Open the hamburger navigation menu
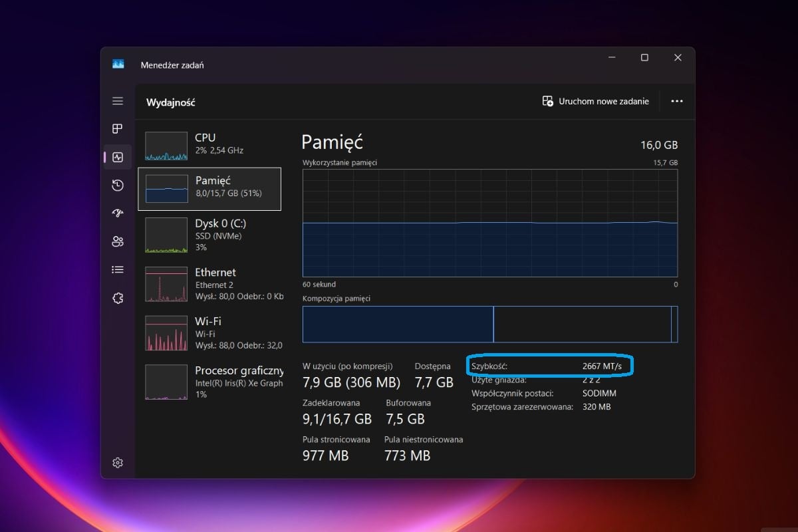 coord(118,101)
